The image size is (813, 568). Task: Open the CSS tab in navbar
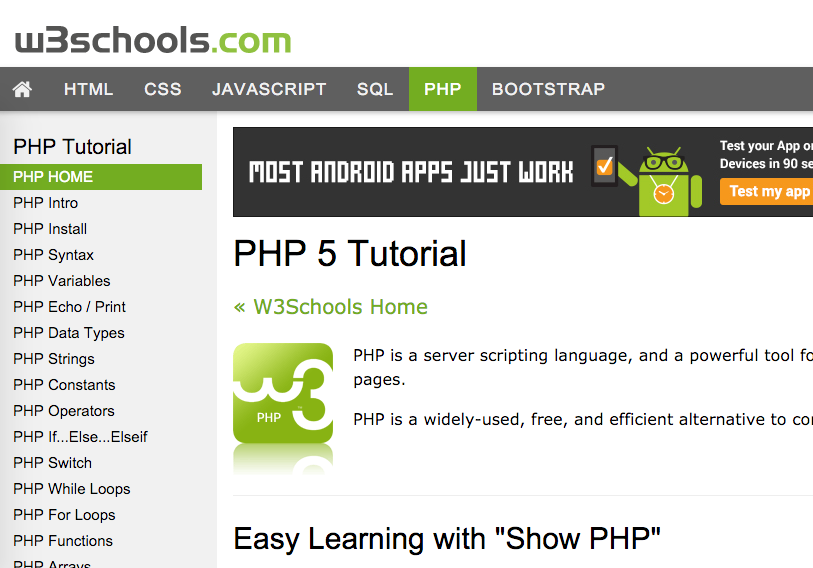(163, 89)
